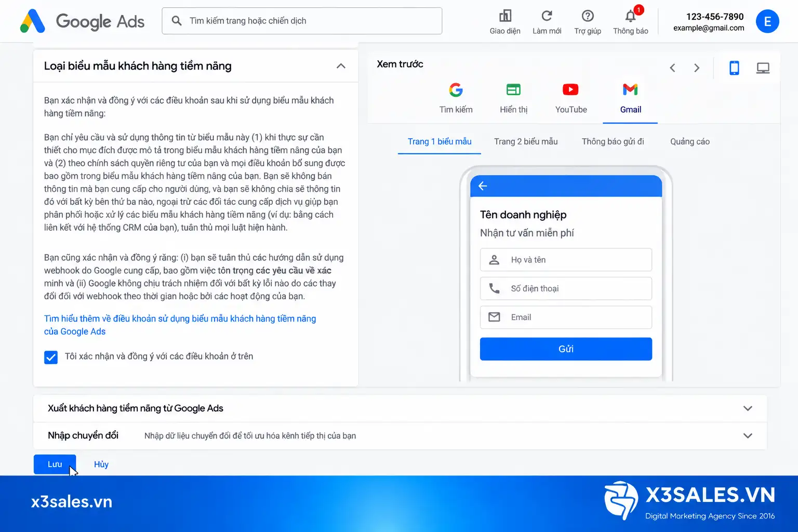Switch preview to desktop device

point(763,68)
